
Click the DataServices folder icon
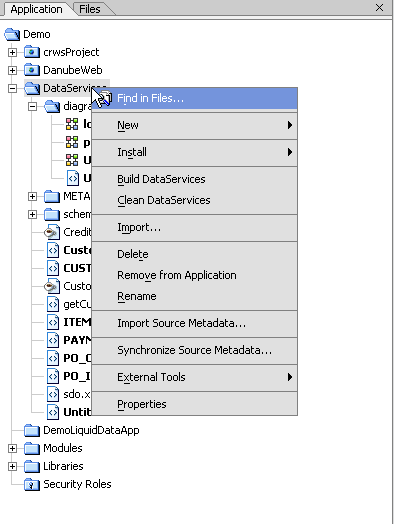click(32, 89)
